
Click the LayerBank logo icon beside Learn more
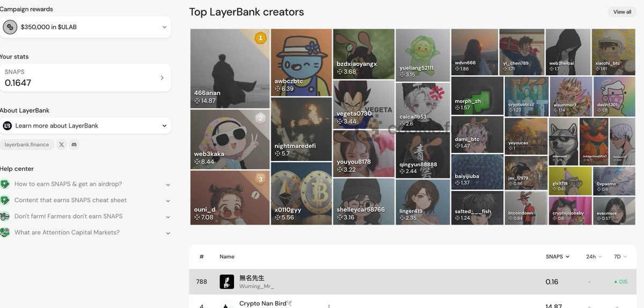coord(8,126)
